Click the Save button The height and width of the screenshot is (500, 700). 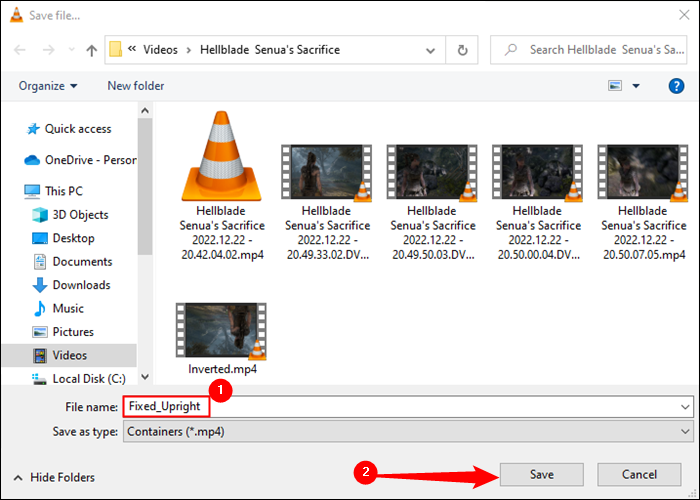click(541, 474)
